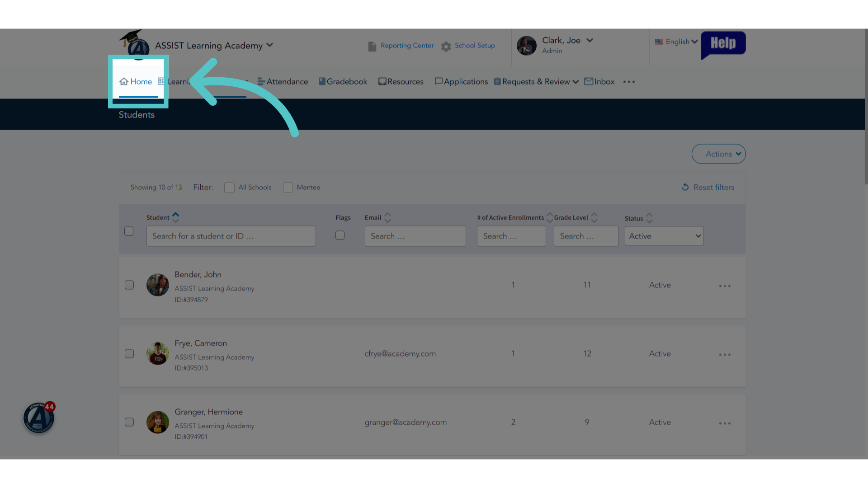Viewport: 868px width, 488px height.
Task: Enable the All Schools filter checkbox
Action: [x=229, y=188]
